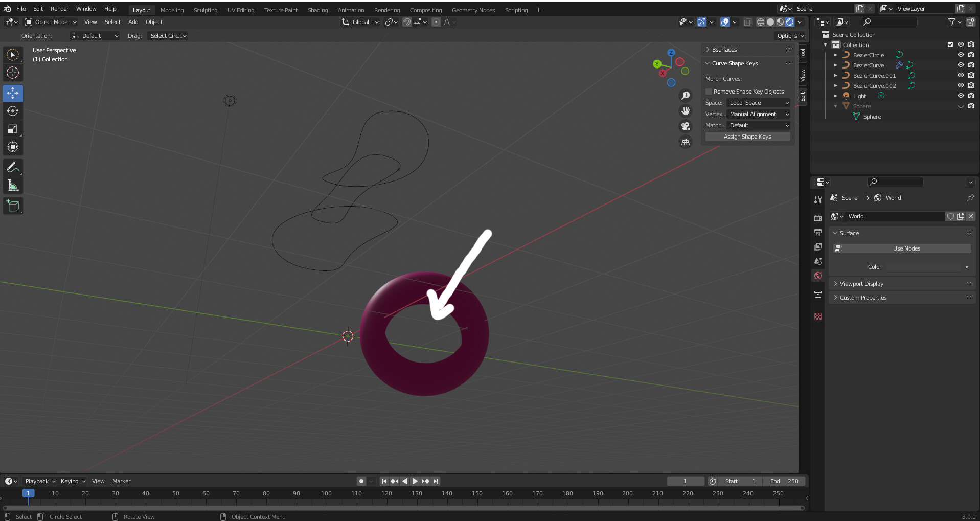Select the Rotate tool
The width and height of the screenshot is (980, 521).
coord(13,111)
